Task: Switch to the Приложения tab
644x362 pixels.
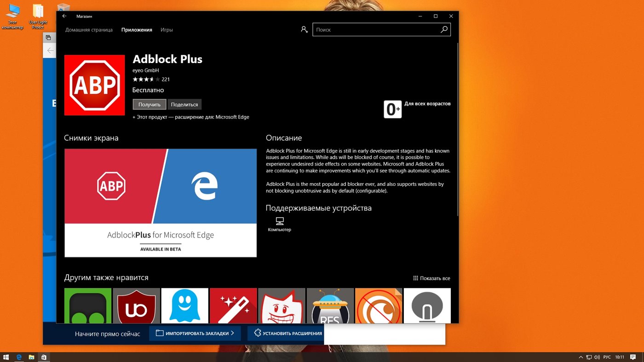Action: (137, 30)
